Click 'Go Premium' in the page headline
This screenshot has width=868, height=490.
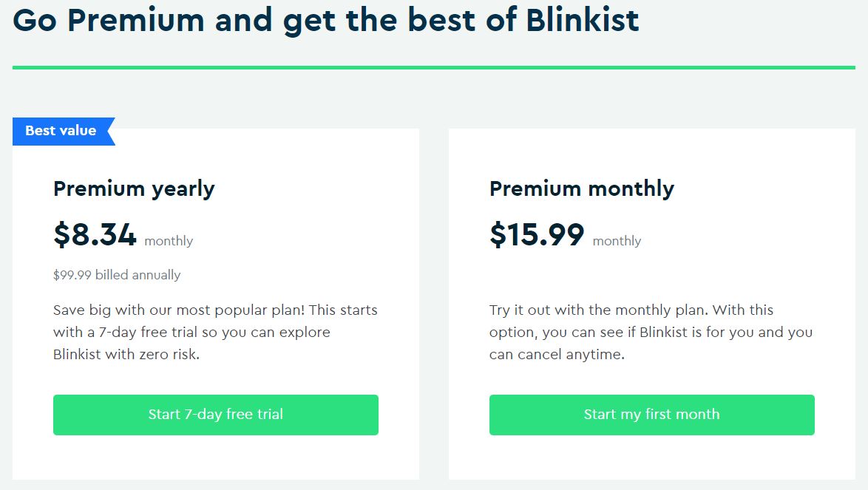tap(108, 20)
